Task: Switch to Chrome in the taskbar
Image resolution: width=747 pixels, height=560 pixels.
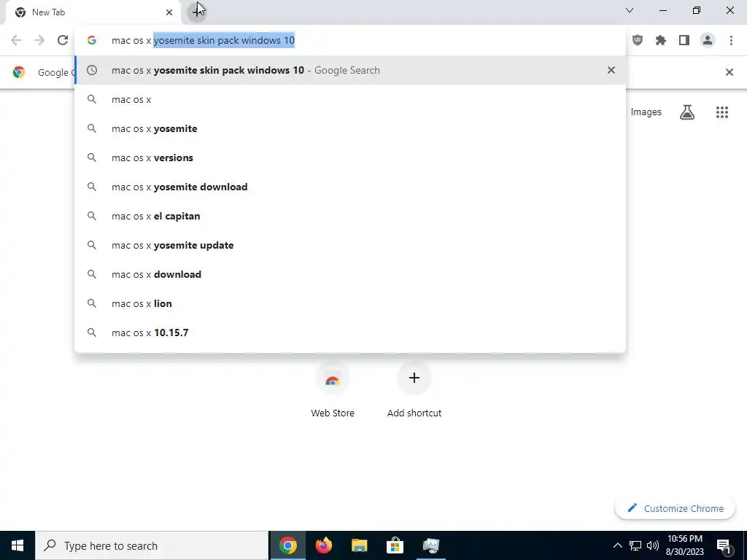Action: 287,545
